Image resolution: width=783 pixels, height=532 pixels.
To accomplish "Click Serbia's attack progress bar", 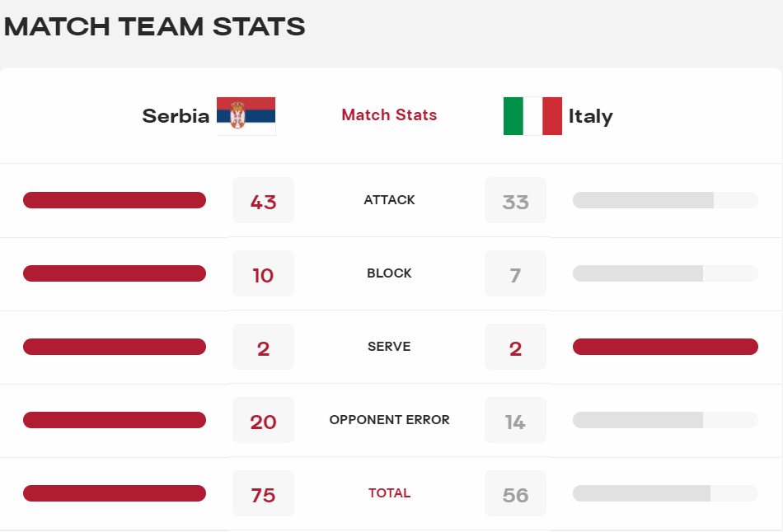I will click(115, 200).
